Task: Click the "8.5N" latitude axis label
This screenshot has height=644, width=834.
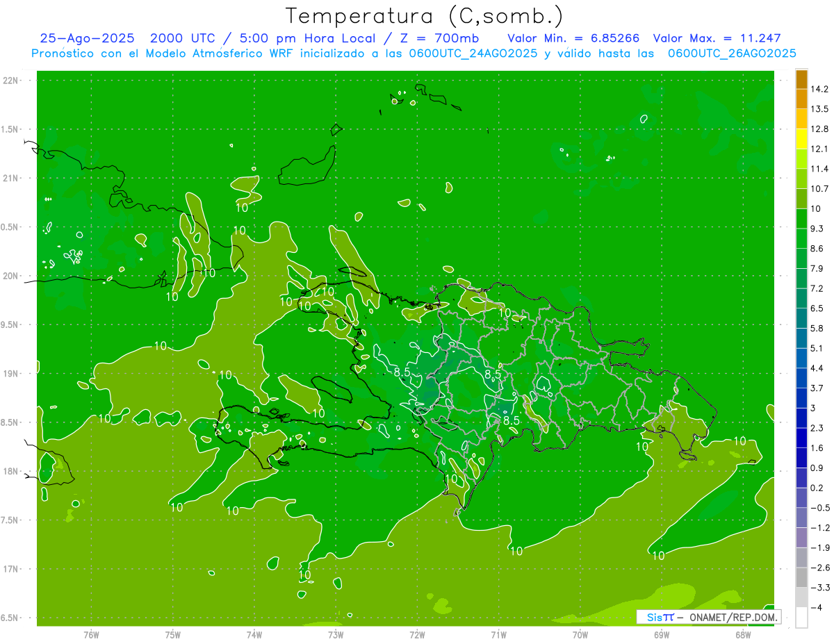Action: click(10, 422)
